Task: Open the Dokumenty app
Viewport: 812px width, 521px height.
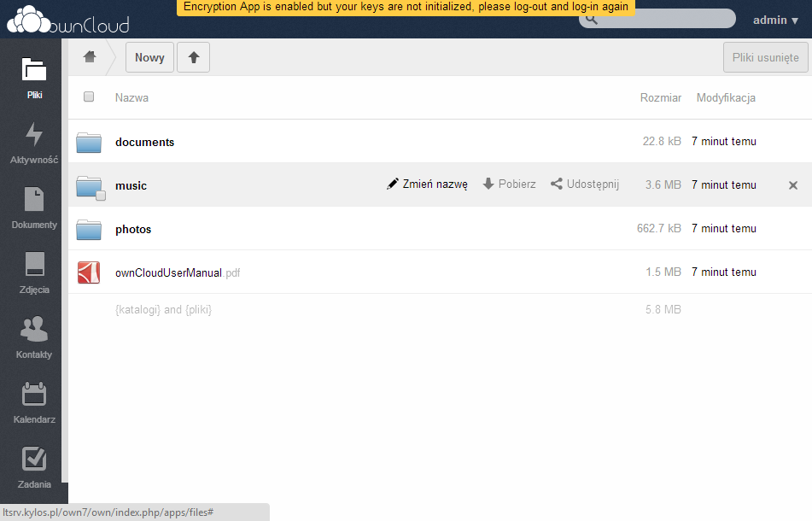Action: pos(34,208)
